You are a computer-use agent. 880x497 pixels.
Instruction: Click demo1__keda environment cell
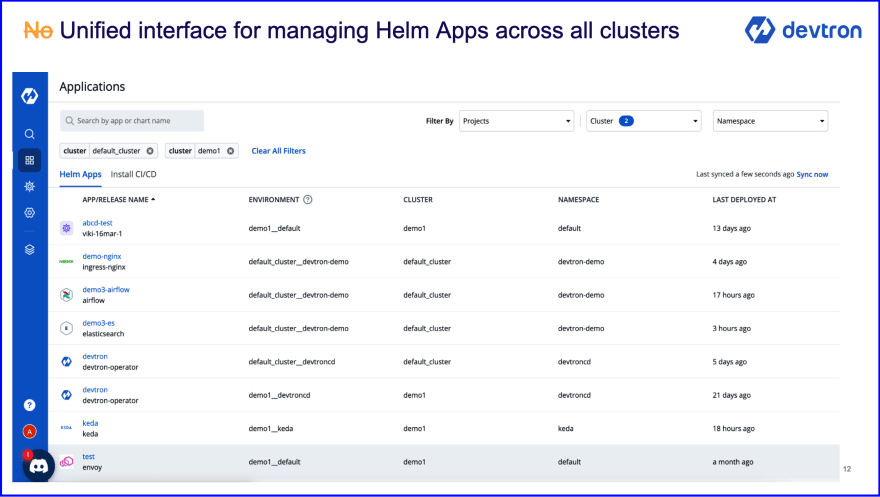click(x=271, y=429)
